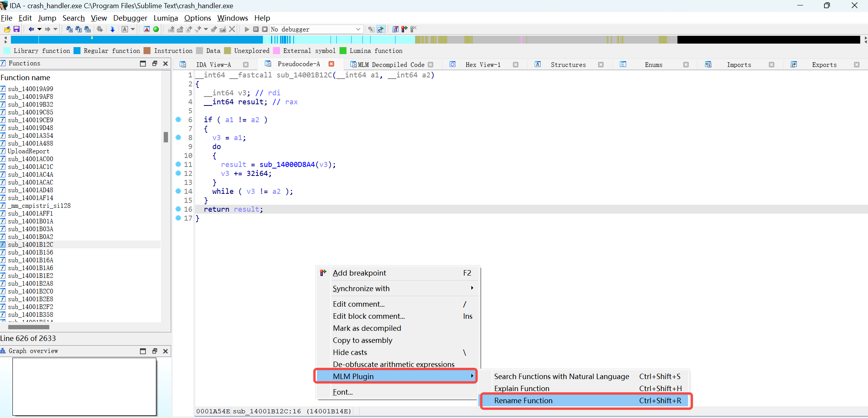Switch to the IDA View-A tab
868x418 pixels.
point(213,65)
